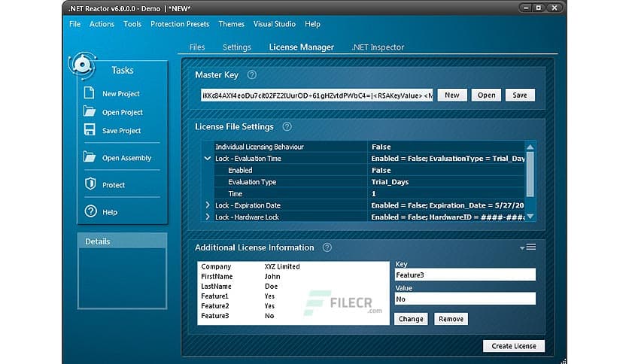
Task: Switch to the Settings tab
Action: [x=236, y=47]
